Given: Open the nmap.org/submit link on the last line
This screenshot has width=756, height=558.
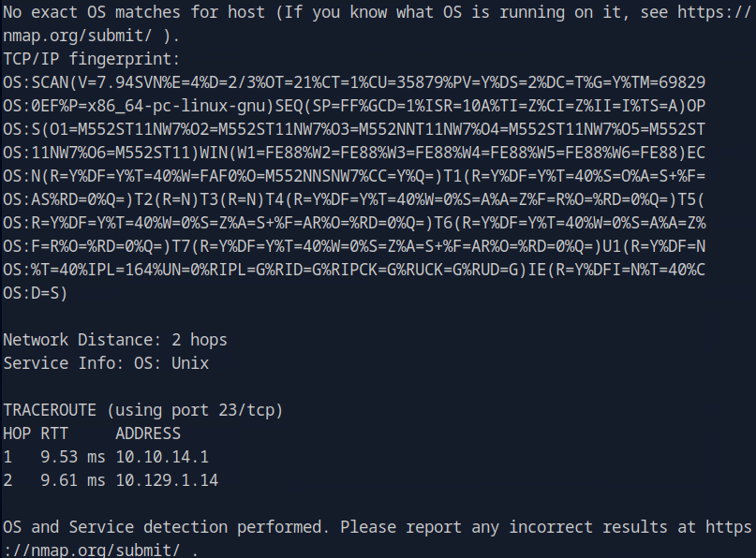Looking at the screenshot, I should 94,551.
